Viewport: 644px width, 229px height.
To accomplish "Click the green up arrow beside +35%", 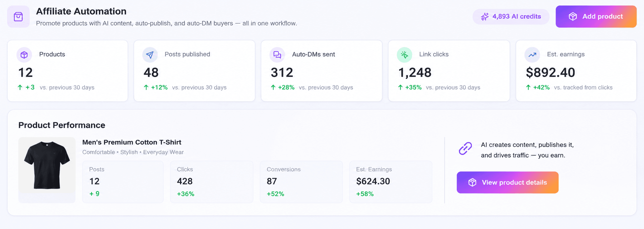I will click(400, 87).
